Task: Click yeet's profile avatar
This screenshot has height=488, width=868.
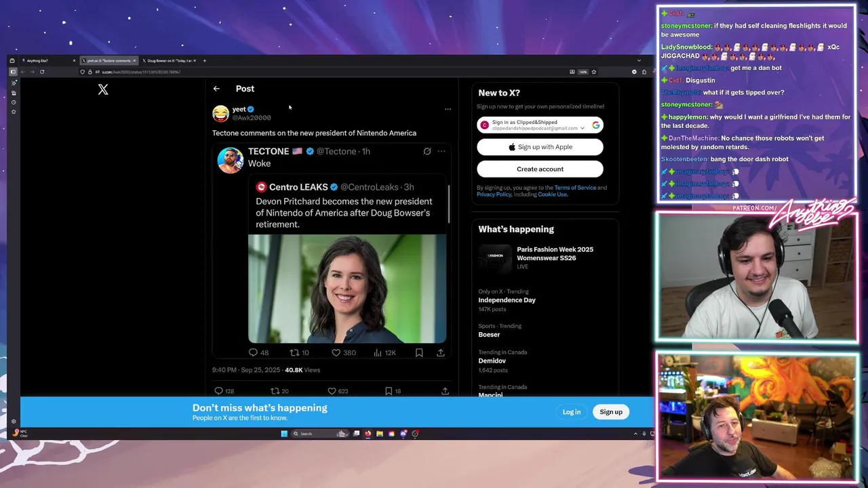Action: click(220, 113)
